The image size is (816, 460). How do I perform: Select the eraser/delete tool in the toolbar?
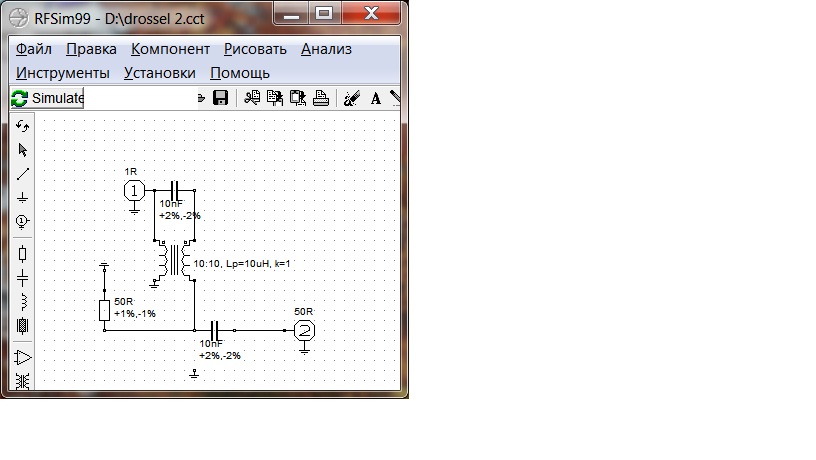tap(352, 98)
